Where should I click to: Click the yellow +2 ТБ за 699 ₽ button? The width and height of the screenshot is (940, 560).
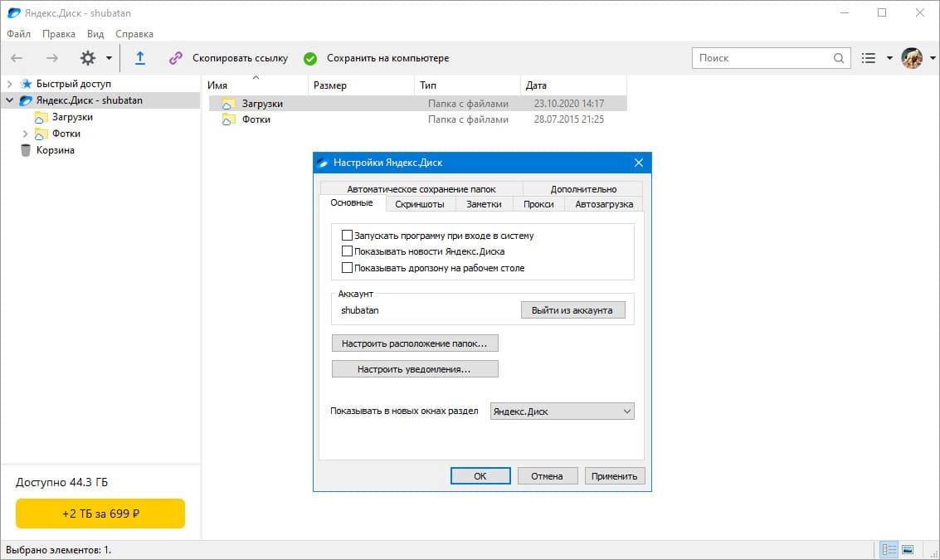(x=100, y=514)
